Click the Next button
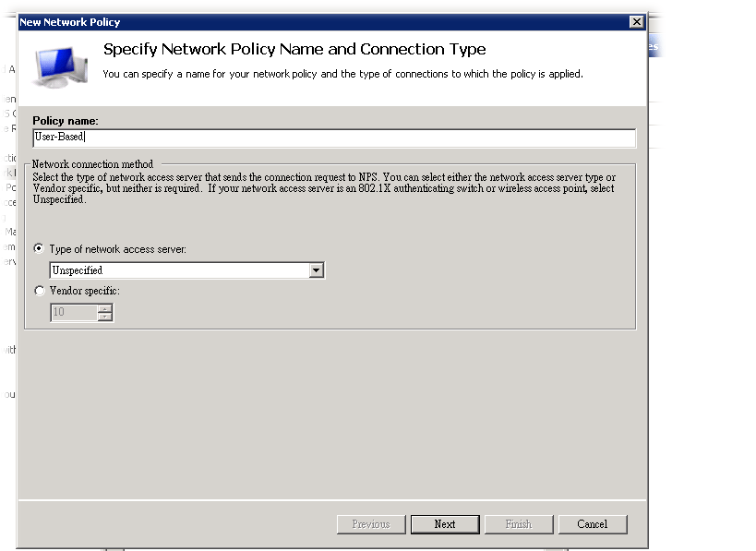 point(445,524)
